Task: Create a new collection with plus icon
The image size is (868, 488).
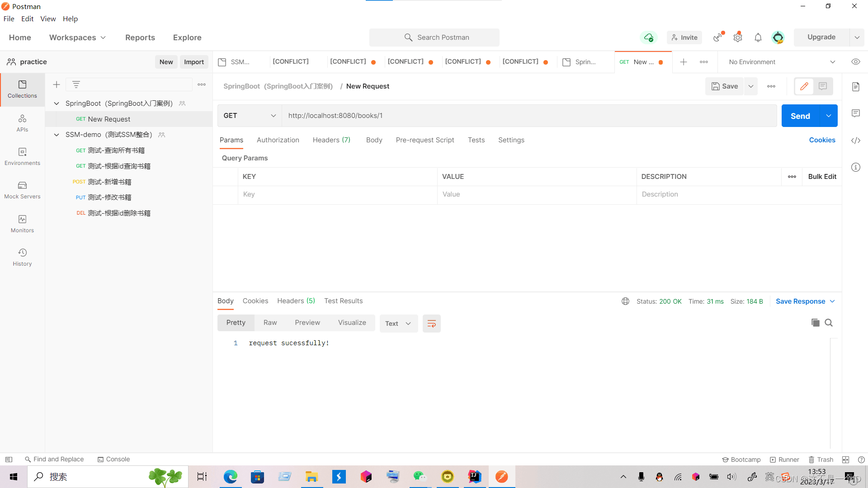Action: (x=57, y=84)
